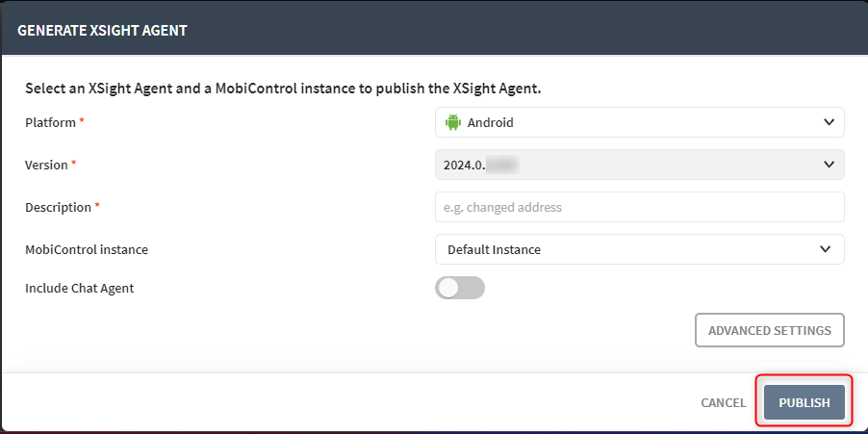The image size is (868, 434).
Task: Expand the MobiControl instance dropdown arrow
Action: [x=825, y=249]
